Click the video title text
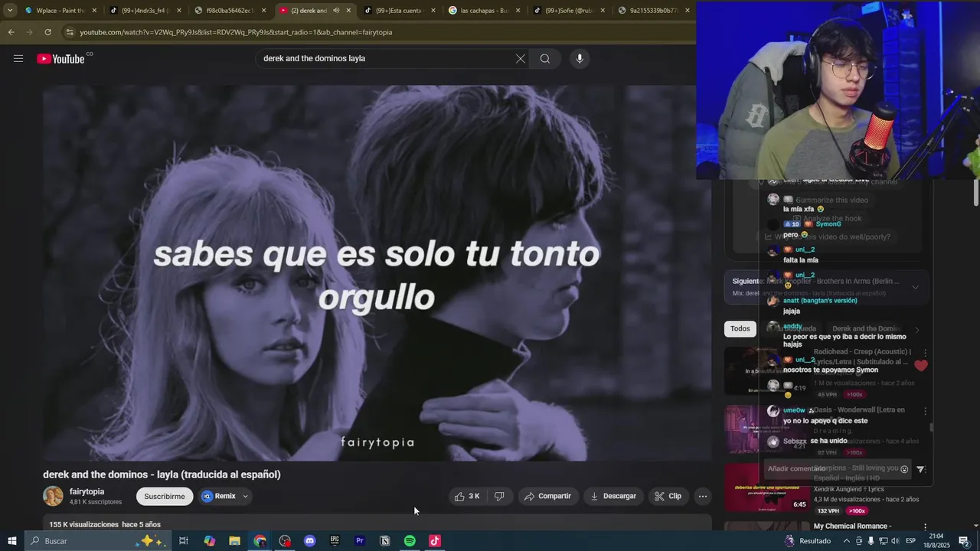 coord(162,474)
